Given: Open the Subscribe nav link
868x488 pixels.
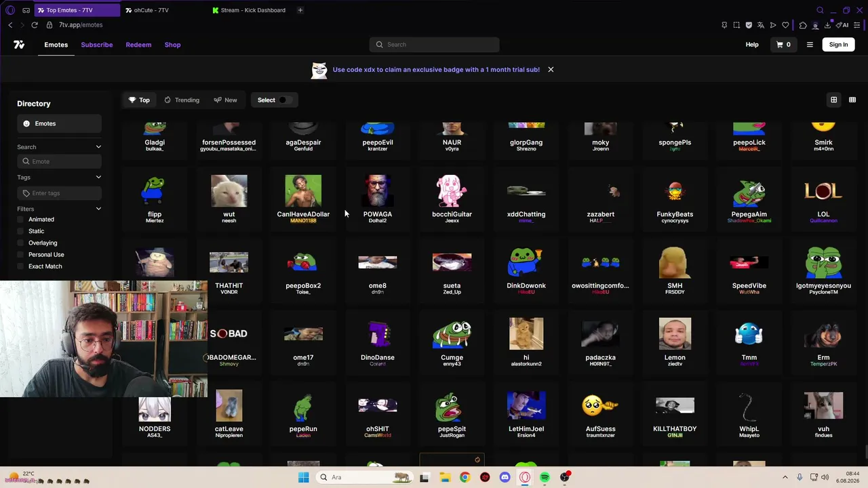Looking at the screenshot, I should 97,45.
